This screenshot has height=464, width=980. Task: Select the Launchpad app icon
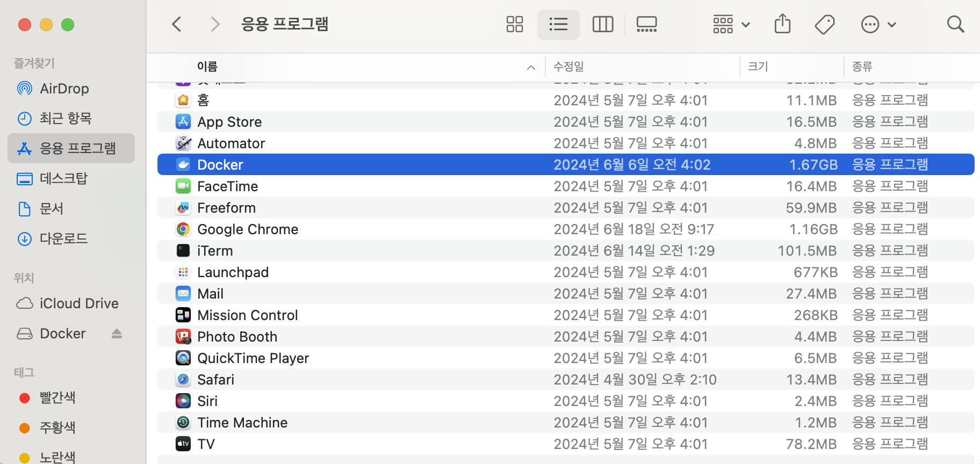click(183, 272)
